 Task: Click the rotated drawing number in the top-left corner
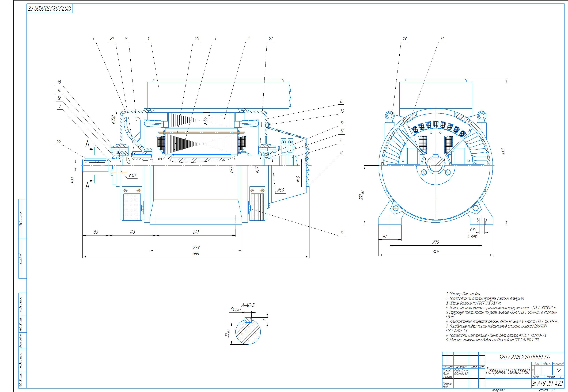(50, 8)
